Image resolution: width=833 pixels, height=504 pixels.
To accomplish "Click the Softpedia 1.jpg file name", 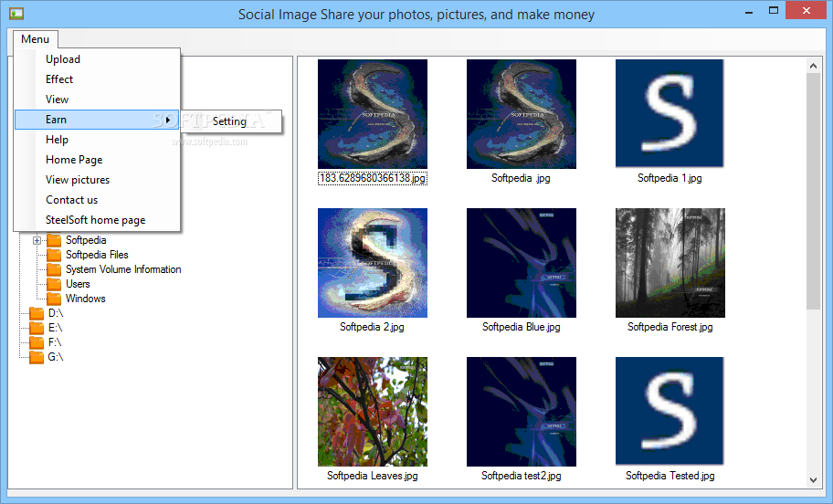I will pos(670,178).
